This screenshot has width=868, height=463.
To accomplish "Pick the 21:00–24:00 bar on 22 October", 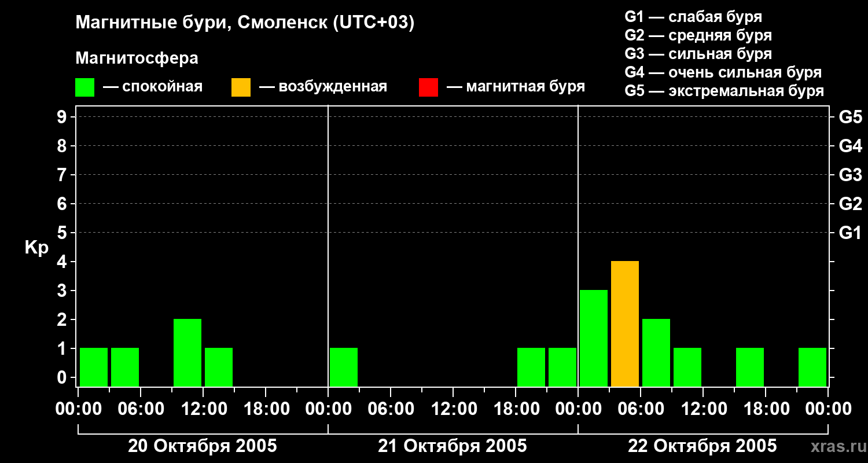I will pyautogui.click(x=812, y=367).
